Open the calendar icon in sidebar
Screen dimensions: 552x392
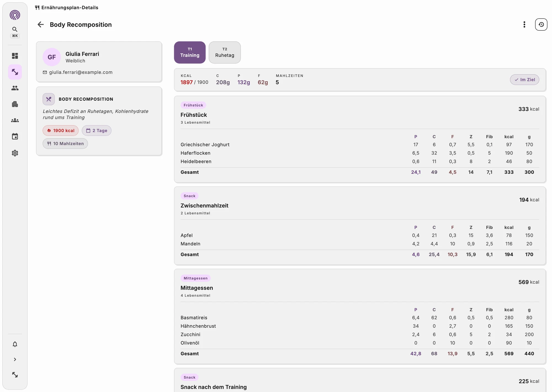(x=15, y=136)
